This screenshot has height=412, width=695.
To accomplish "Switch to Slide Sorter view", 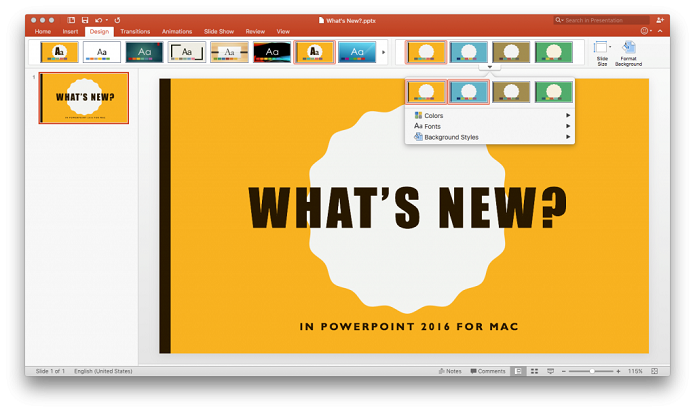I will (535, 371).
